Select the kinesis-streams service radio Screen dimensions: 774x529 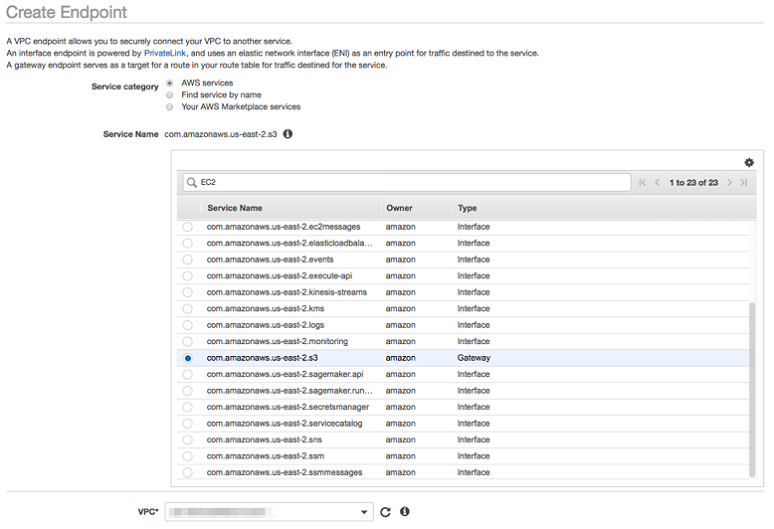point(188,292)
